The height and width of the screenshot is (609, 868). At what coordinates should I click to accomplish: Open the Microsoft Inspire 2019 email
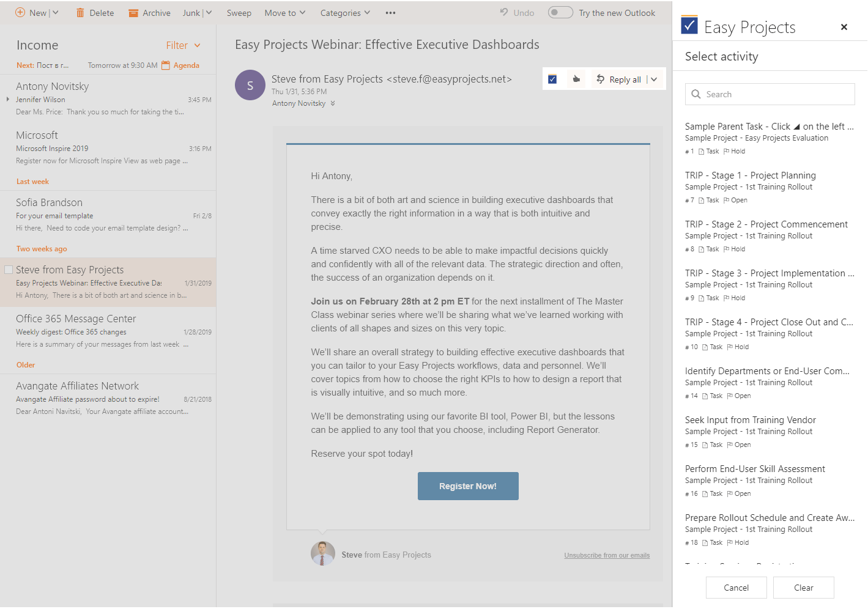point(108,148)
